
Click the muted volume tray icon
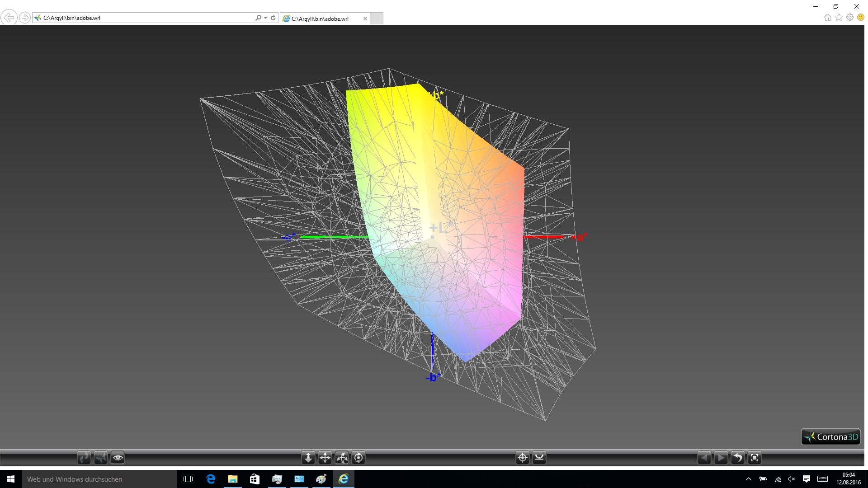(x=792, y=479)
